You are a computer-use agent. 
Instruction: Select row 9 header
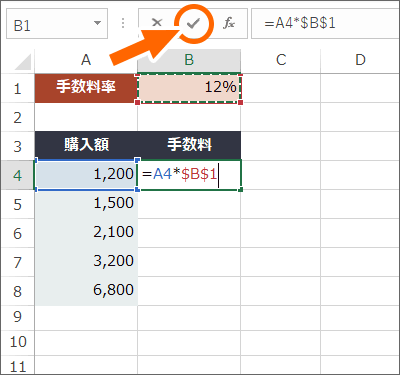coord(17,317)
